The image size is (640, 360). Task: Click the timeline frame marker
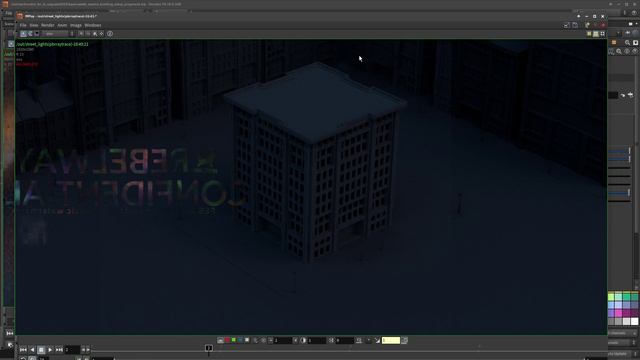pyautogui.click(x=209, y=348)
